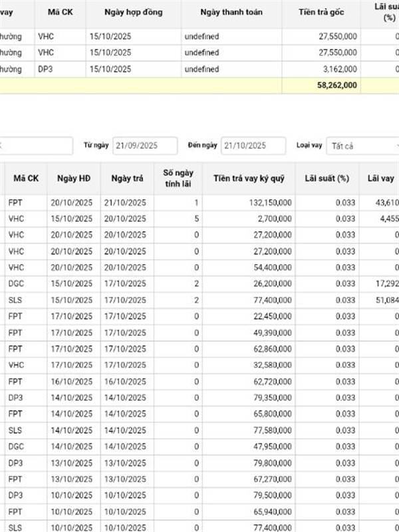This screenshot has width=399, height=532.
Task: Click the Tiền trả vay ký quỹ header
Action: tap(249, 178)
